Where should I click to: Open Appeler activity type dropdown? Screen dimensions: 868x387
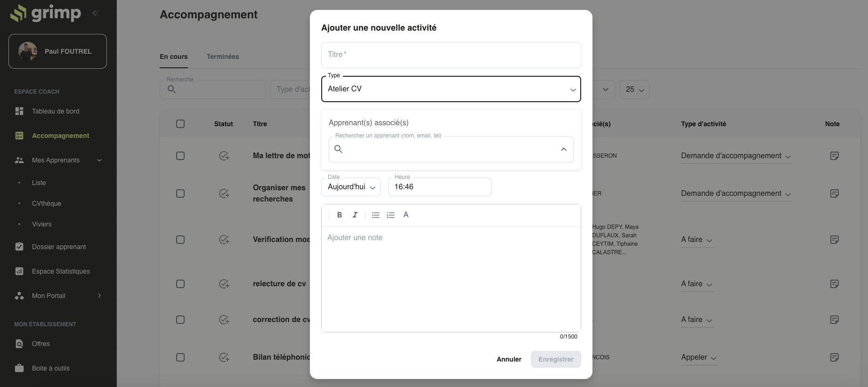click(x=699, y=357)
